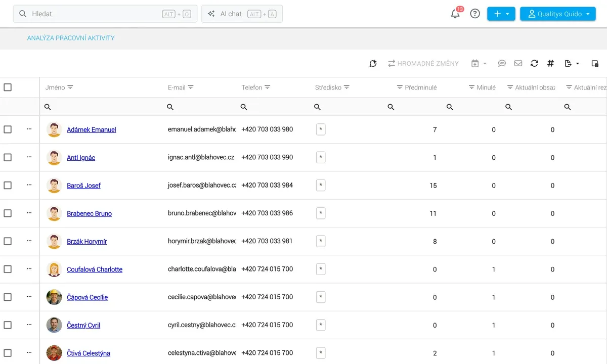Expand the Středisko tag for Adámek Emanuel
Screen dimensions: 607x364
point(321,129)
